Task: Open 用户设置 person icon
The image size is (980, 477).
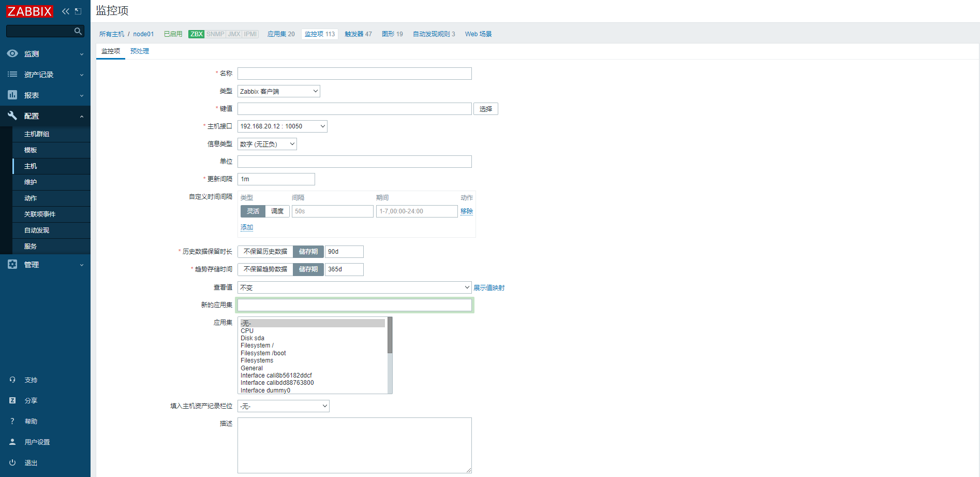Action: tap(12, 442)
